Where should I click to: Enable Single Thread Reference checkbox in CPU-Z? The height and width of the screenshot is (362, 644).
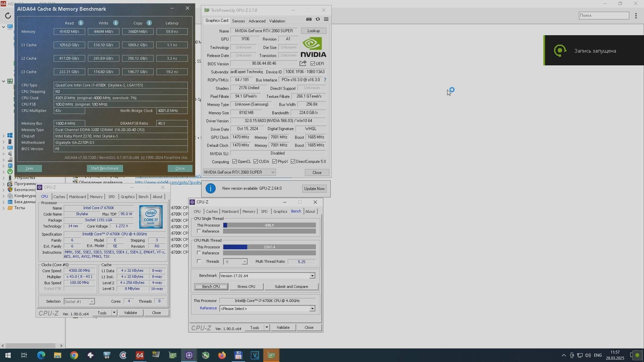coord(199,231)
